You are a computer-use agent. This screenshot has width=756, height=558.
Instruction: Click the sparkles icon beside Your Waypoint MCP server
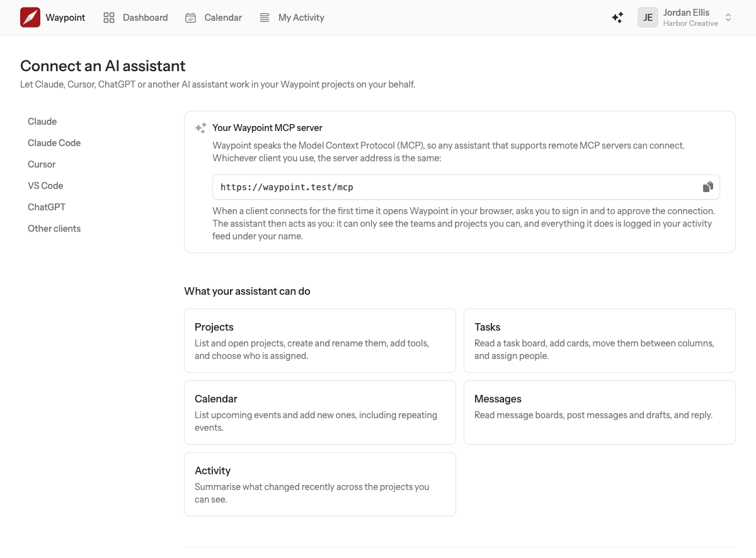[200, 128]
